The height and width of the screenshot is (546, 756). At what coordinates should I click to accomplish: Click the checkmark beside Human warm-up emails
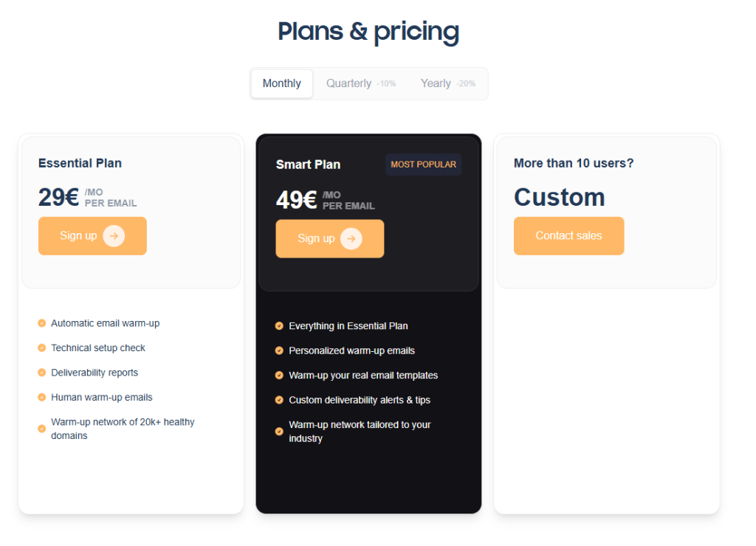41,397
